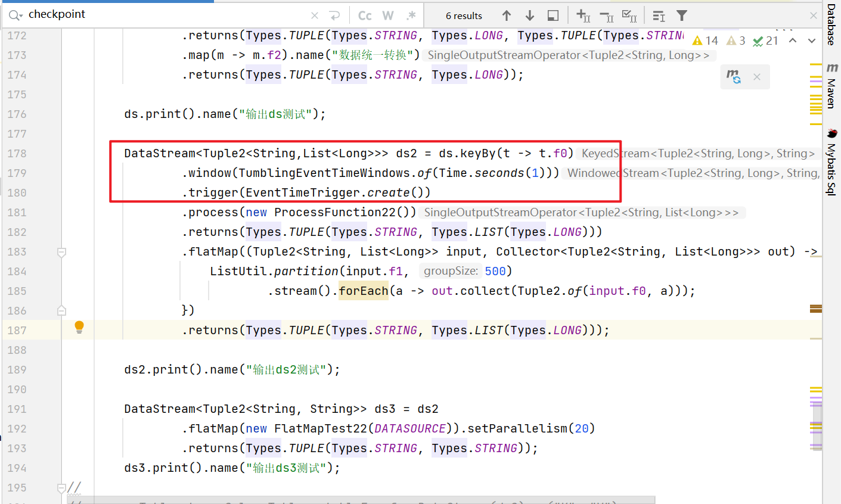Click the FlatMapTest22 class name
The width and height of the screenshot is (841, 504).
tap(321, 428)
